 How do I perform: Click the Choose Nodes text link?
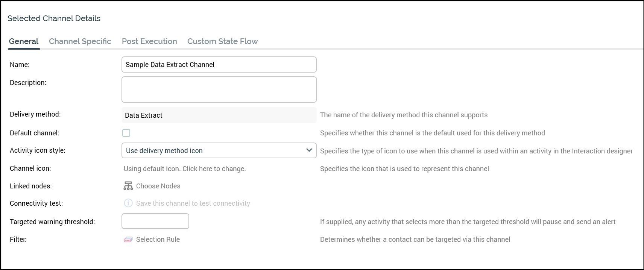click(x=158, y=186)
